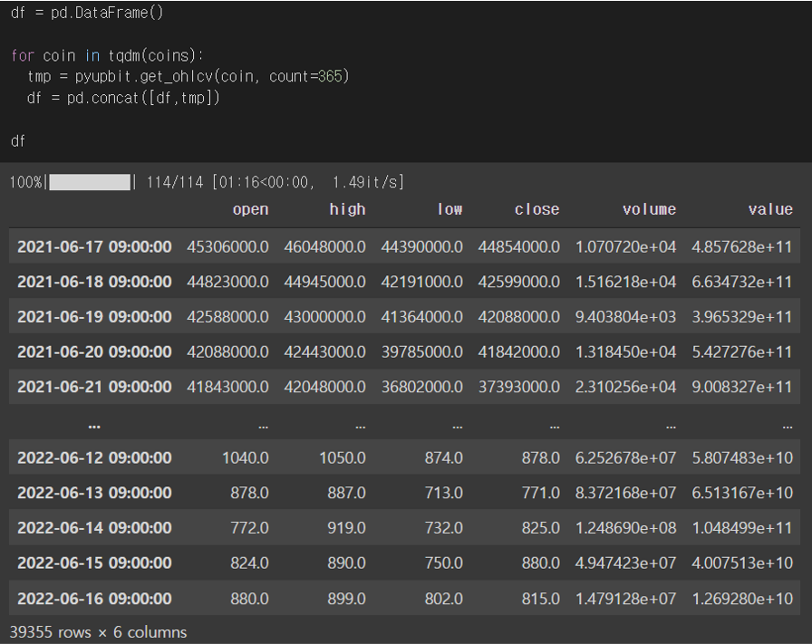Select row index 2021-06-21 09:00:00
This screenshot has height=644, width=812.
94,388
